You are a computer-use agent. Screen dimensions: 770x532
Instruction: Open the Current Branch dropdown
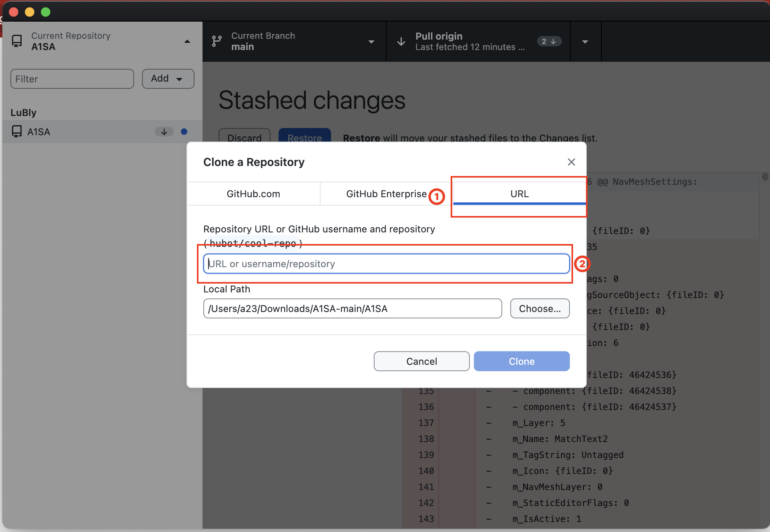371,41
